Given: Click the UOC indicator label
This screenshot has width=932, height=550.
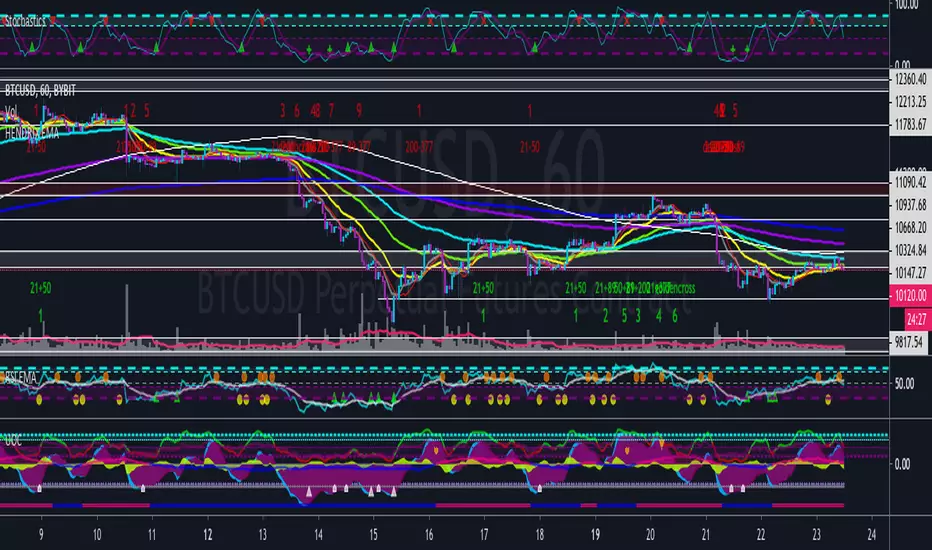Looking at the screenshot, I should 13,441.
